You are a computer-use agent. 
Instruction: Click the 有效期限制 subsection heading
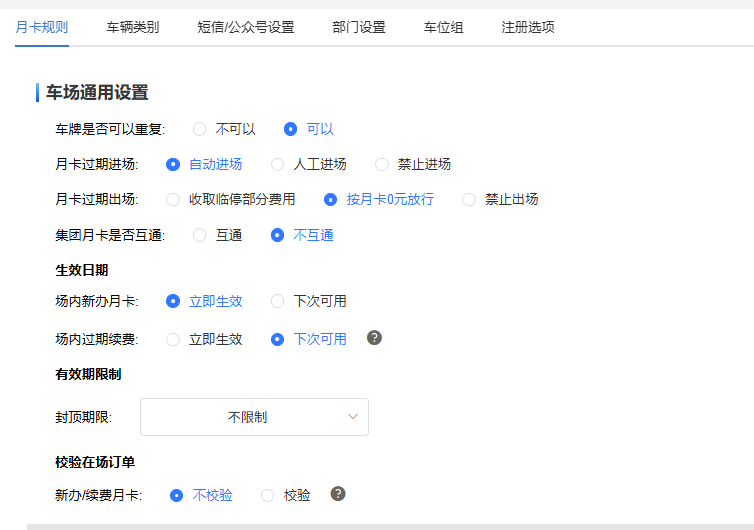(x=88, y=374)
